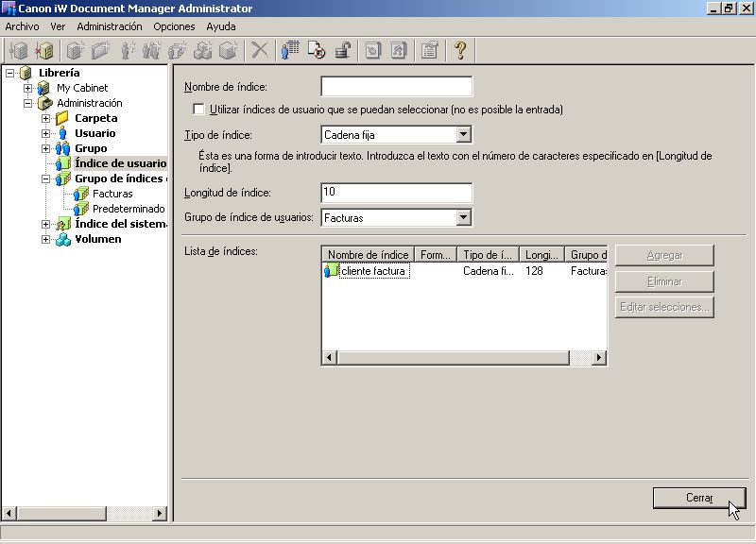Expand the My Cabinet node
The image size is (756, 544).
click(x=28, y=88)
